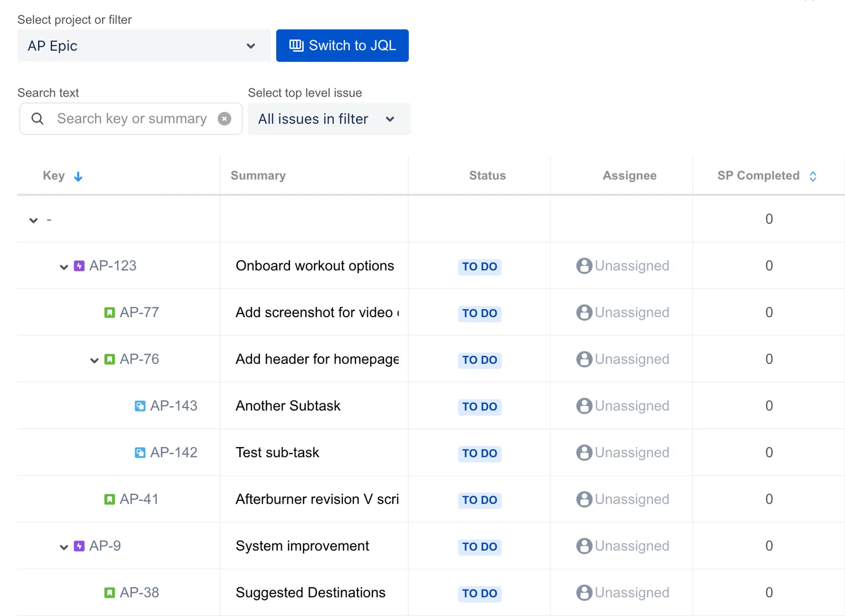Click the subtask icon beside AP-143
The width and height of the screenshot is (845, 616).
click(x=140, y=406)
